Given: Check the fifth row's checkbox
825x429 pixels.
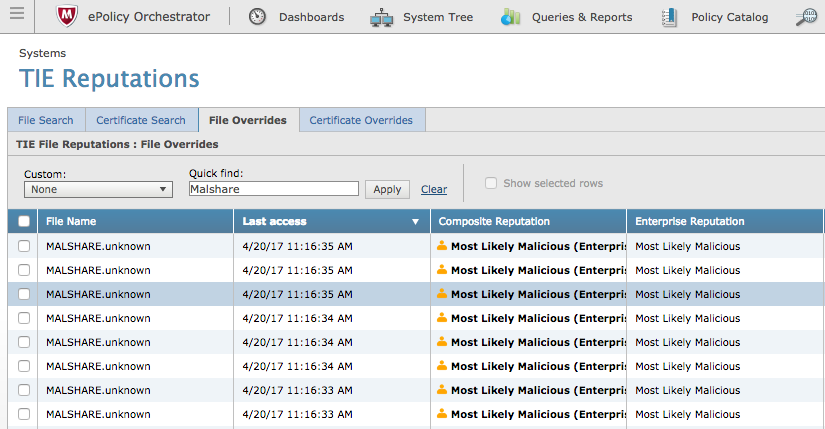Looking at the screenshot, I should [24, 342].
